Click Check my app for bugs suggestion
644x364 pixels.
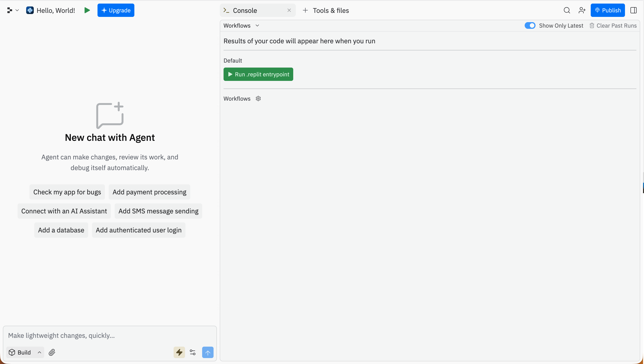click(67, 192)
